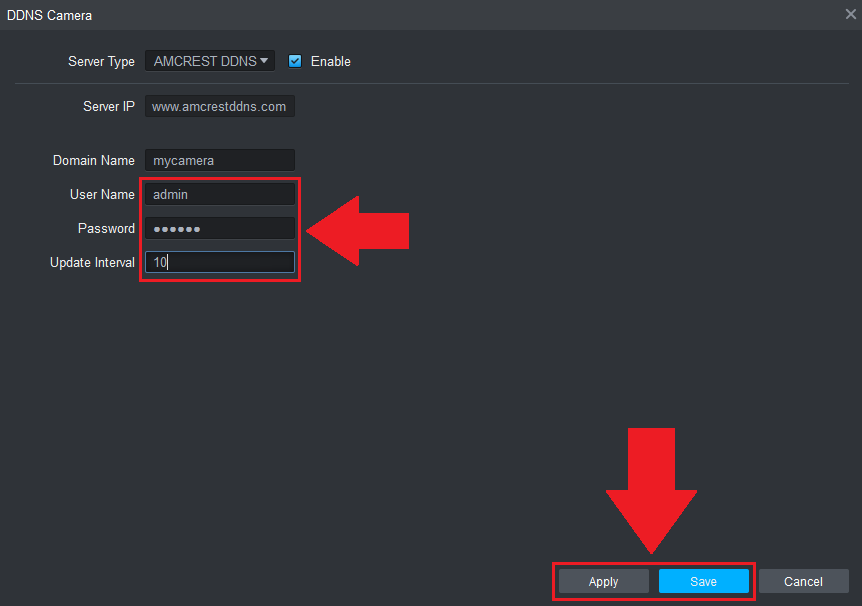Select the User Name field

coord(219,194)
